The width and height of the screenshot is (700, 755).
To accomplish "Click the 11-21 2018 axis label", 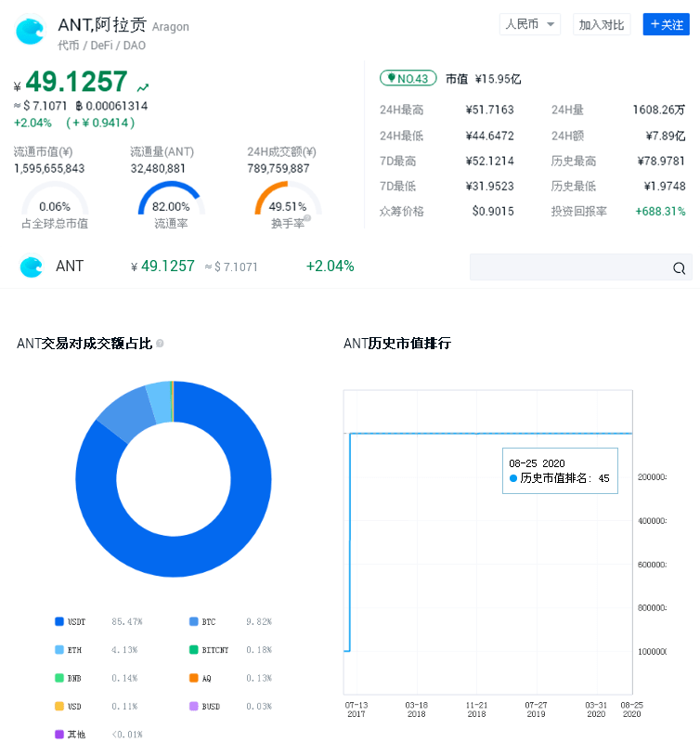I will pos(476,709).
